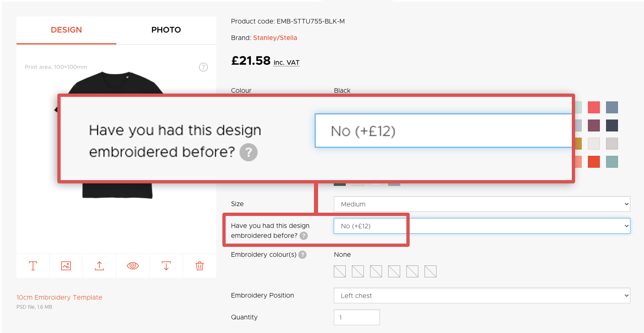This screenshot has width=644, height=333.
Task: Open the Stanley/Stella brand link
Action: (275, 38)
